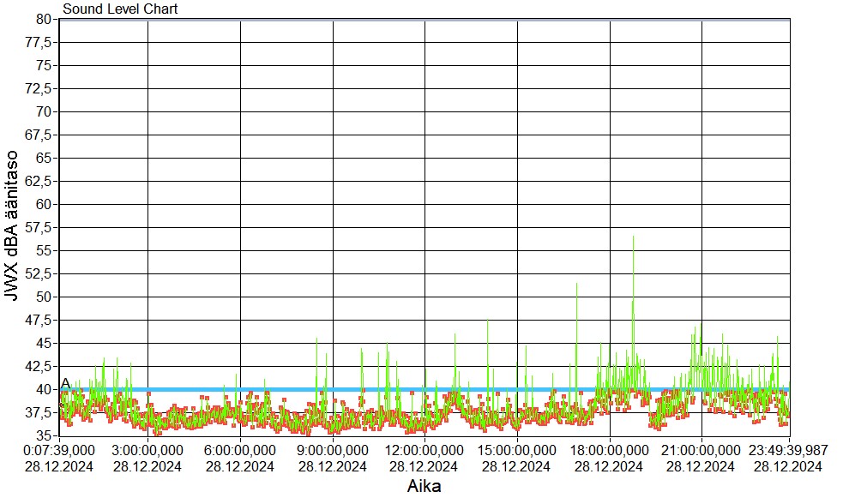Select the 57,5 tick on the vertical axis
The height and width of the screenshot is (504, 849).
coord(39,227)
